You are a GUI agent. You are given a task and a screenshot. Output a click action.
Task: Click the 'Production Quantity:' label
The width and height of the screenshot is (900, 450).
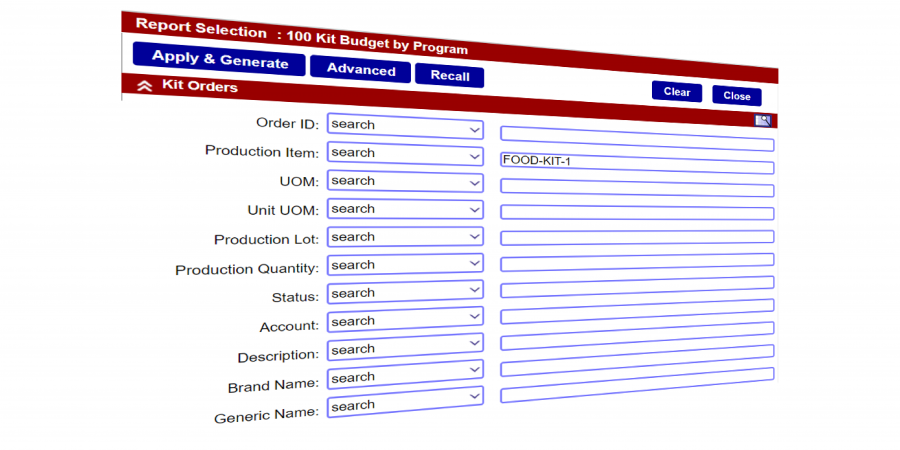247,269
